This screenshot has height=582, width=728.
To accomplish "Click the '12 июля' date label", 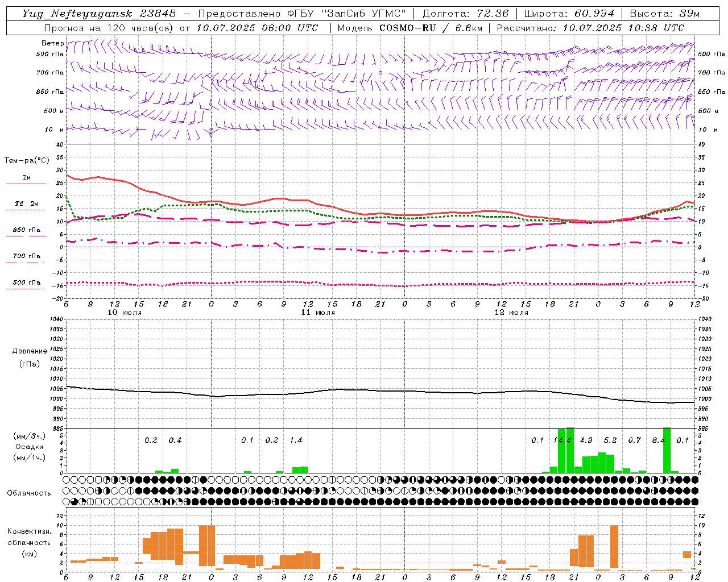I will tap(511, 313).
